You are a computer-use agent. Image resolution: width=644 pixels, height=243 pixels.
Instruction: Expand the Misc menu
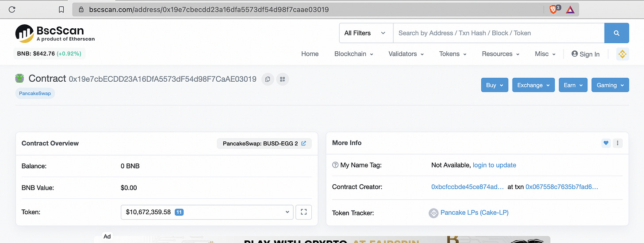coord(545,54)
